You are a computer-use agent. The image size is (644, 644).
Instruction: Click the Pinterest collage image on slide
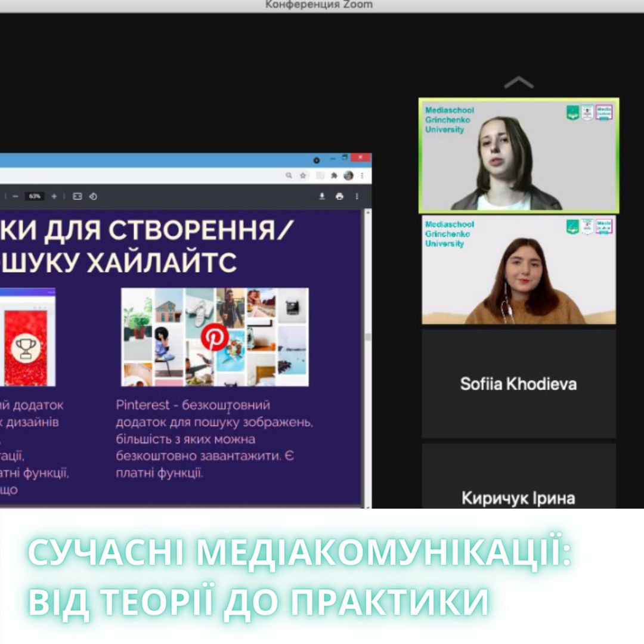point(215,337)
